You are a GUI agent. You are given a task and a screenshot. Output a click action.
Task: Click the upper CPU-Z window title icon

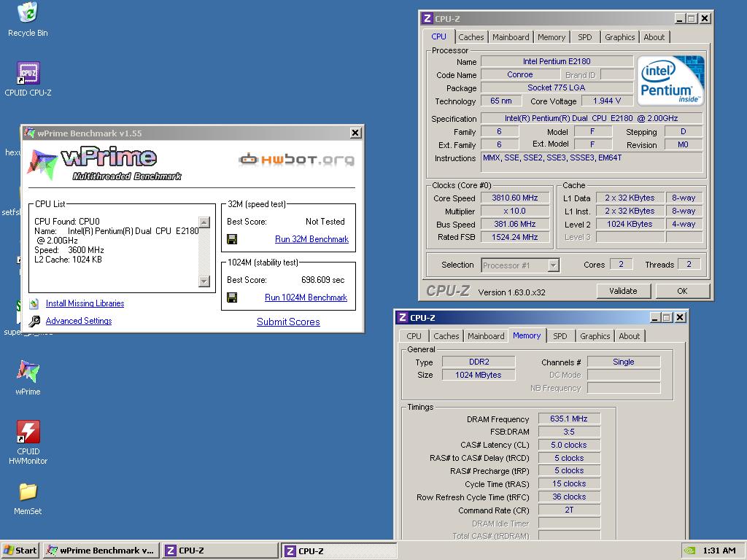427,18
